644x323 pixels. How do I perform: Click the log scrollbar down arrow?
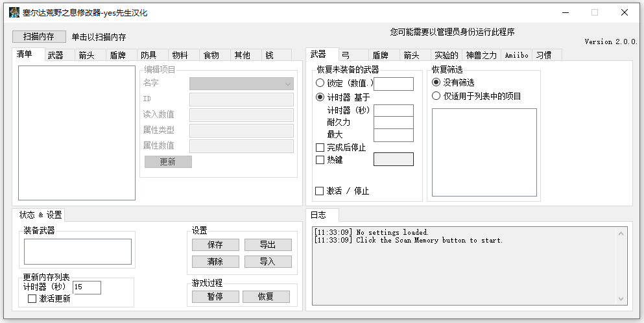coord(621,299)
